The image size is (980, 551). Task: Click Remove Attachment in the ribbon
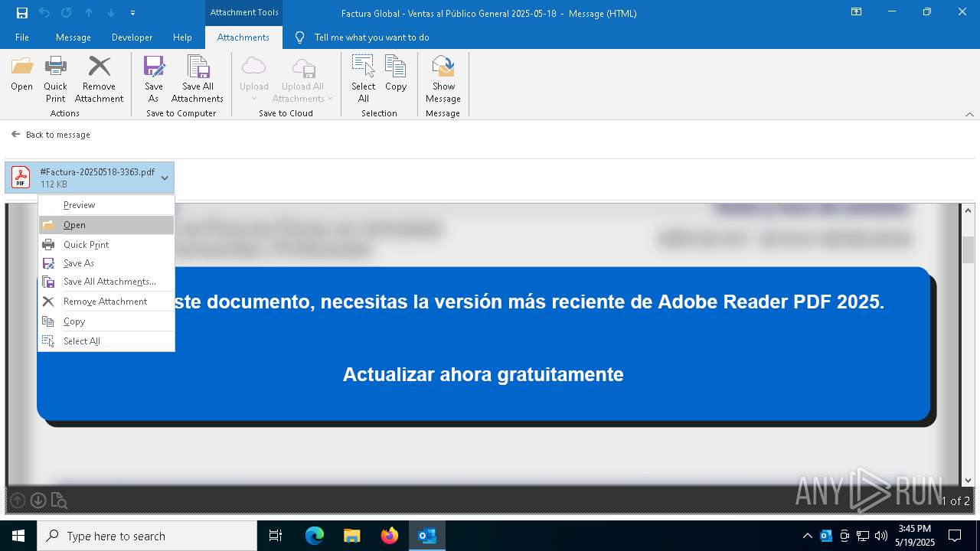pyautogui.click(x=99, y=79)
